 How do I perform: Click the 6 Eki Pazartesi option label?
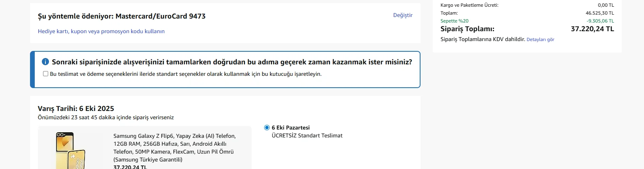click(x=291, y=128)
